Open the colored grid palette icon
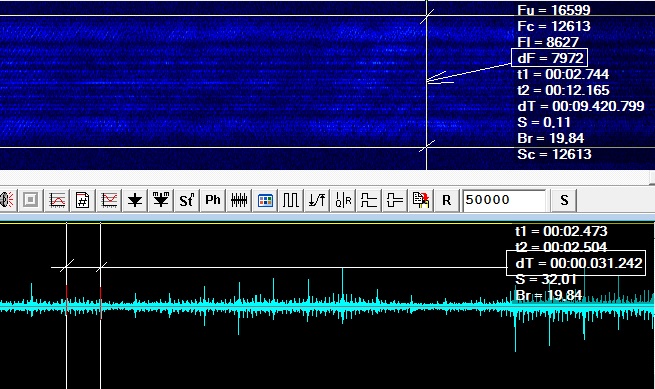The image size is (655, 389). [x=265, y=200]
